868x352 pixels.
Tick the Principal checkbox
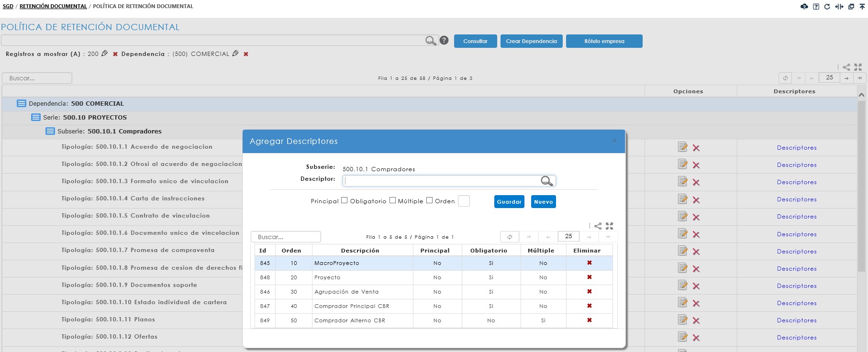(344, 200)
